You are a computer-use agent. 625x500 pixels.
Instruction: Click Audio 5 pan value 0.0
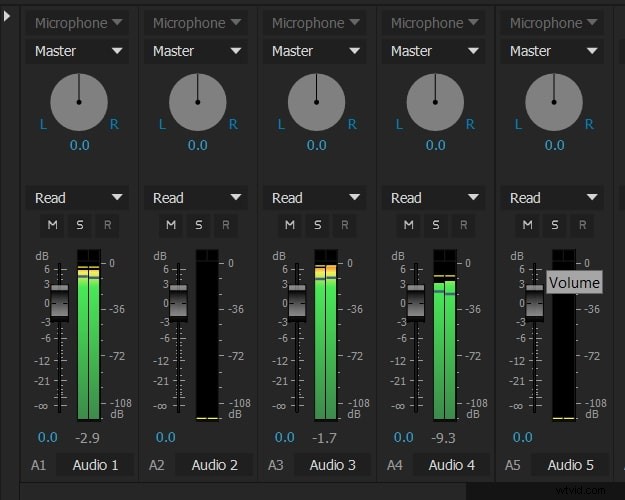point(554,145)
